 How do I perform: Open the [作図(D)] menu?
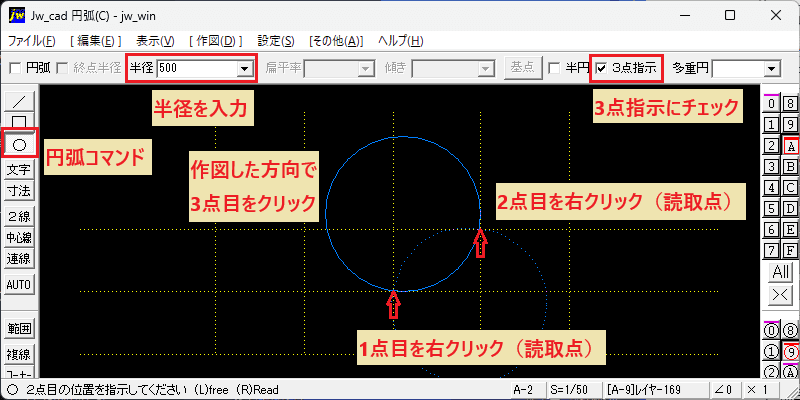(x=216, y=41)
